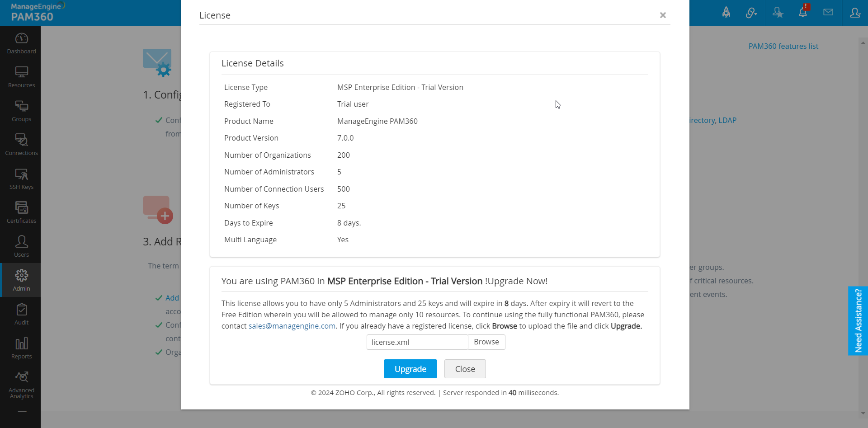
Task: Expand the link icon dropdown in header
Action: click(x=751, y=13)
